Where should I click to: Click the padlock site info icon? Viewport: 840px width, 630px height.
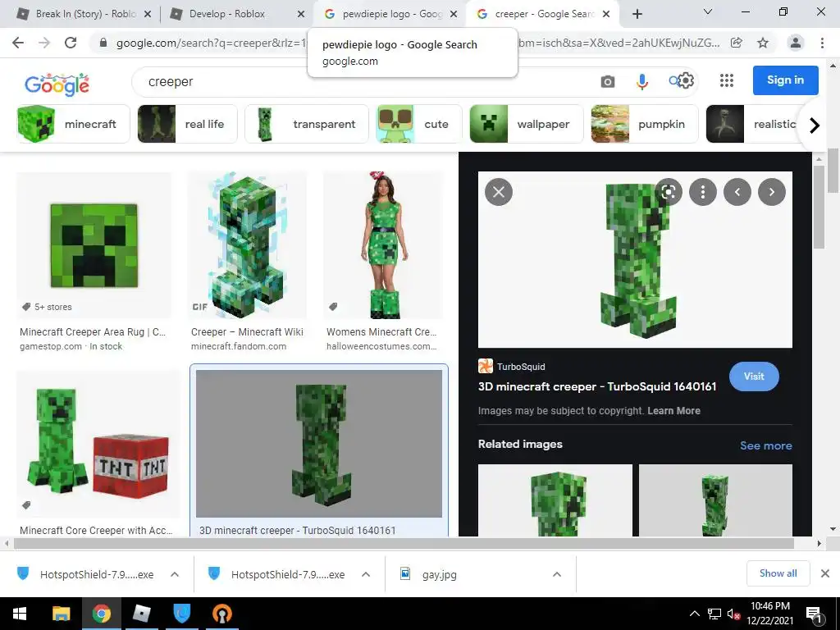tap(103, 43)
